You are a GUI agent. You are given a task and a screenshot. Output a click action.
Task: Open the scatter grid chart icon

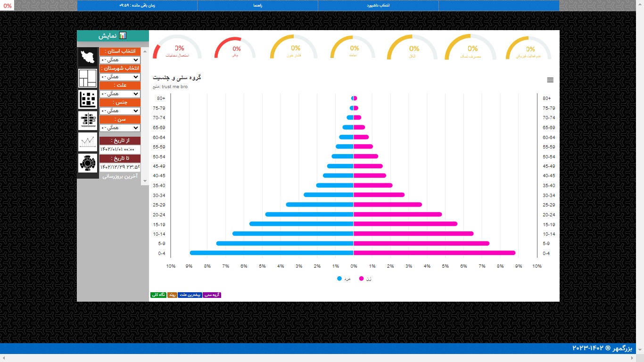[x=88, y=99]
